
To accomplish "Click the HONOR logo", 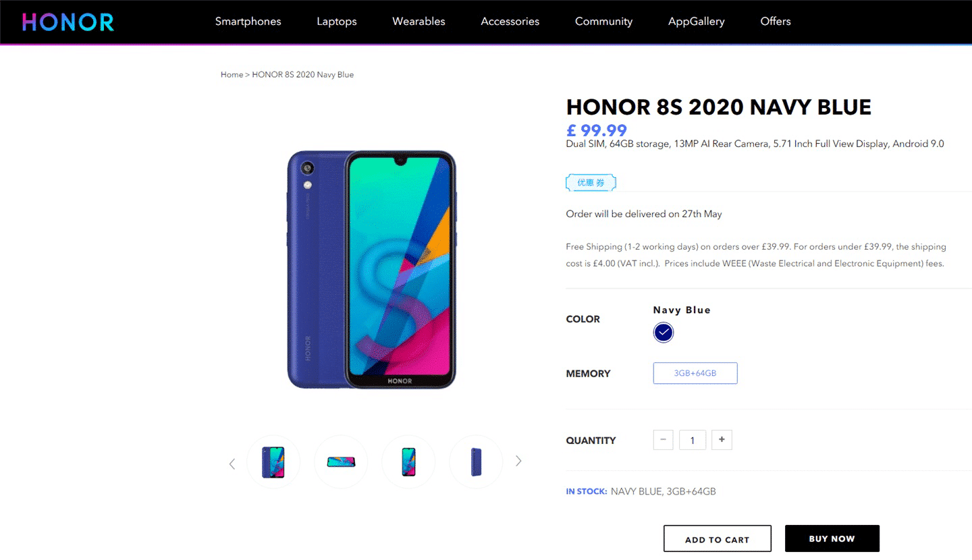I will [x=68, y=22].
